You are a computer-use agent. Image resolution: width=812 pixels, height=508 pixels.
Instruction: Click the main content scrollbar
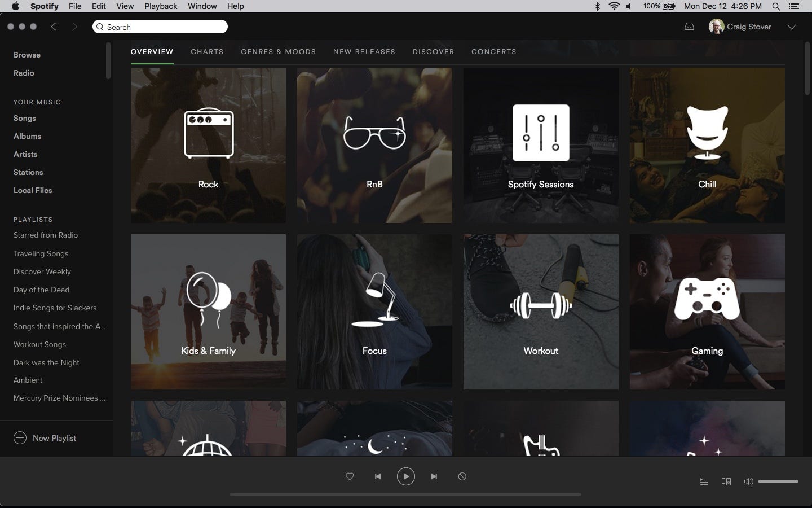pos(807,68)
